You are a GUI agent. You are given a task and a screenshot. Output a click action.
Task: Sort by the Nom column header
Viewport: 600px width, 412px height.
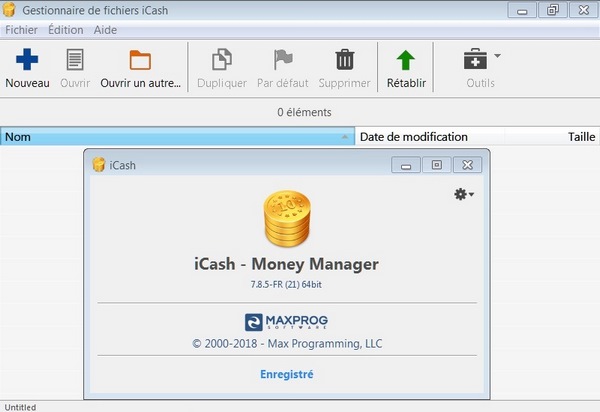pos(178,137)
